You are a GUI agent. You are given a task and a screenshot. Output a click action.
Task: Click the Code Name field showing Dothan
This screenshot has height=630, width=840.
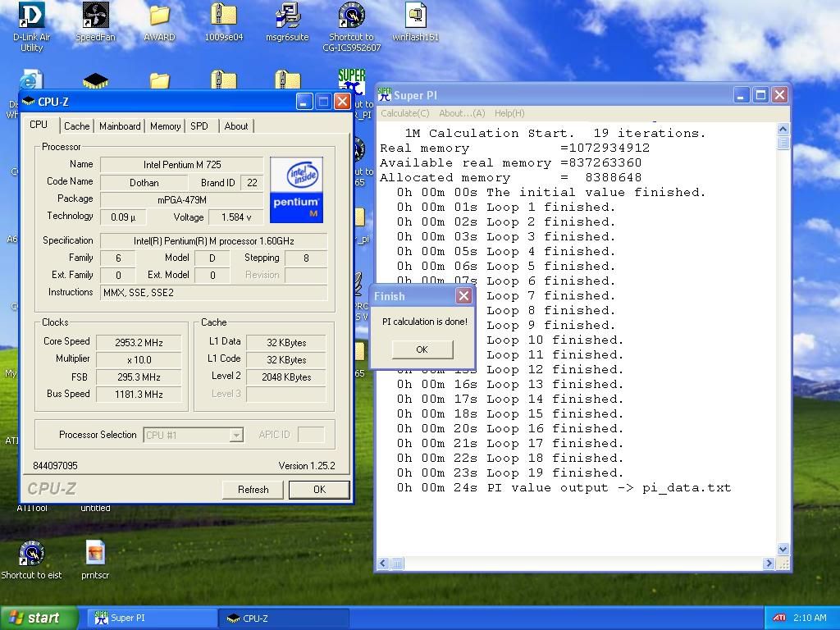144,183
